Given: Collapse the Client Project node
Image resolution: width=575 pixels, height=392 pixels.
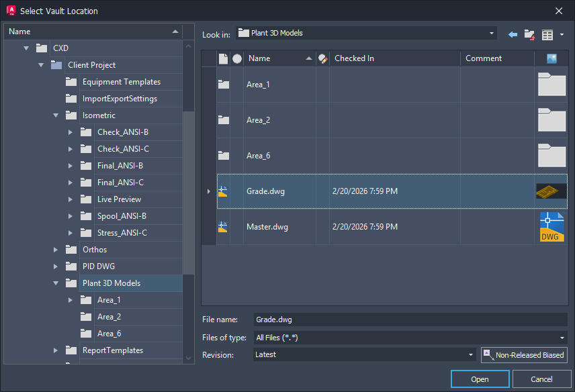Looking at the screenshot, I should click(x=41, y=65).
